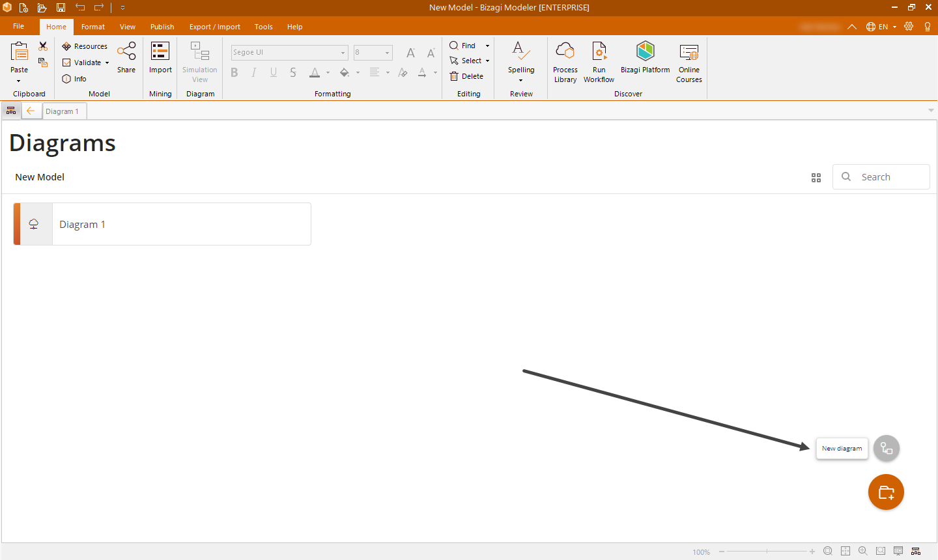This screenshot has height=560, width=938.
Task: Expand the Select dropdown arrow
Action: click(487, 61)
